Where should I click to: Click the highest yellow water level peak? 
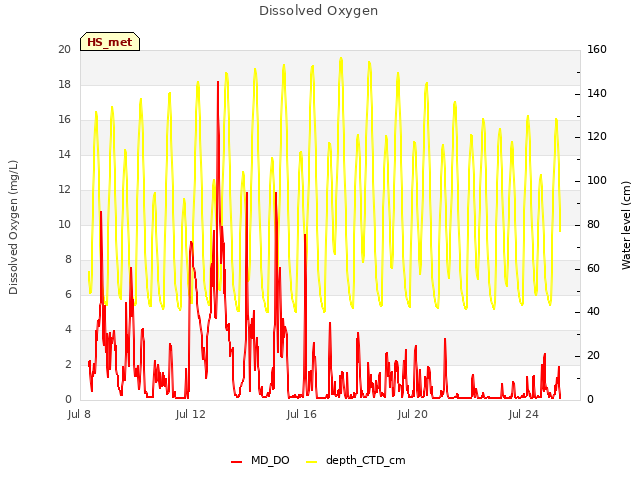pyautogui.click(x=341, y=59)
